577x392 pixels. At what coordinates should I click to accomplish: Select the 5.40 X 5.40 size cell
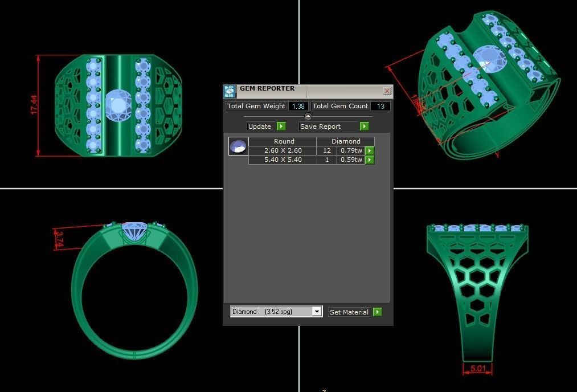click(x=283, y=160)
